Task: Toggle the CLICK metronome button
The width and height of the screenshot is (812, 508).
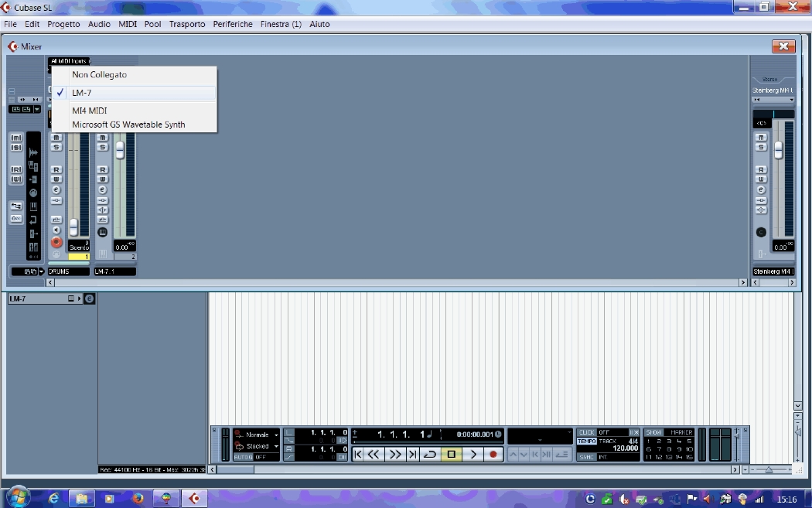Action: click(587, 432)
